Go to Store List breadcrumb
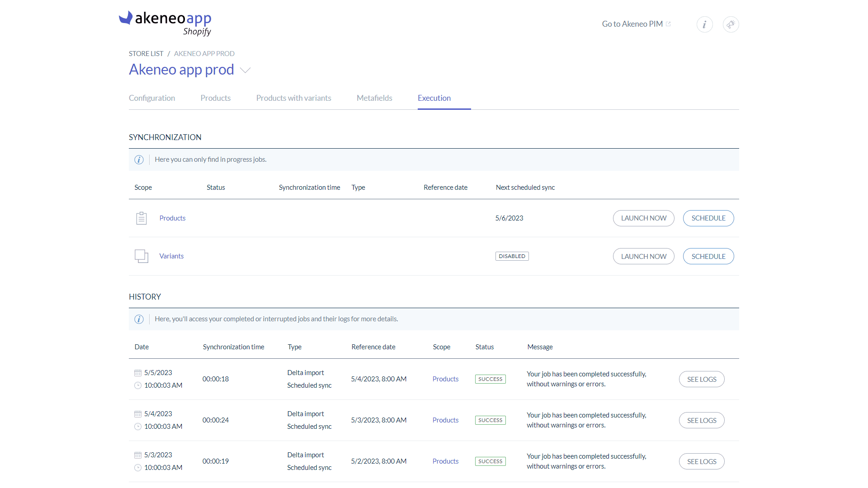 146,54
